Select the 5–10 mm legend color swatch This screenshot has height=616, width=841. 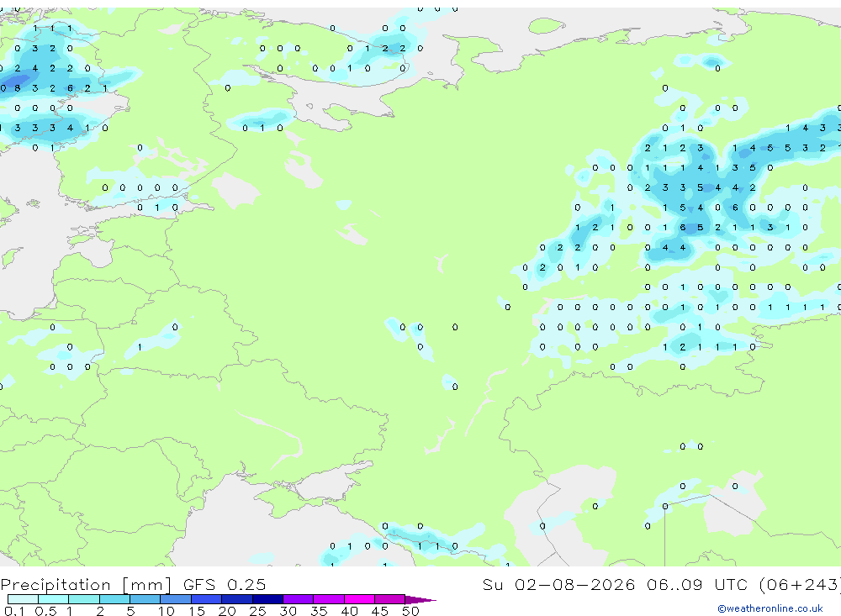(145, 599)
